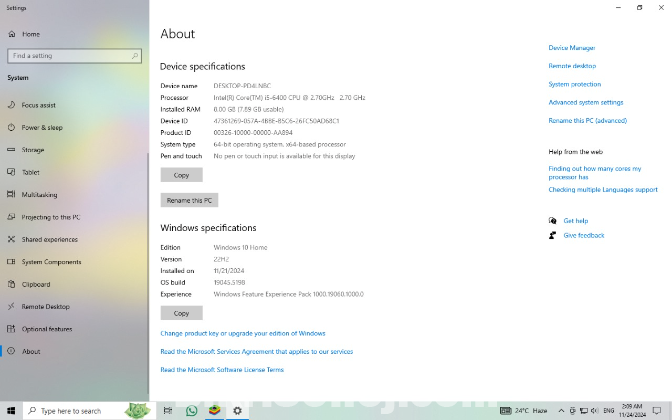Open Advanced system settings link
672x420 pixels.
coord(586,102)
